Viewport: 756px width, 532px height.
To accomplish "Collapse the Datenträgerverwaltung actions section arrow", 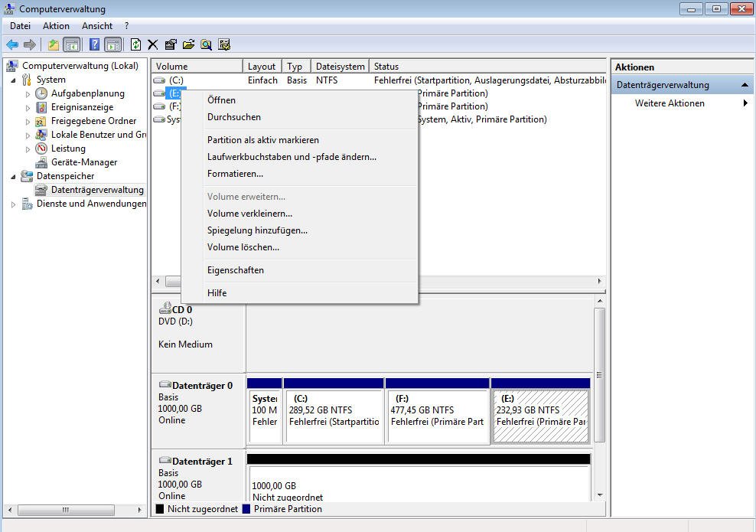I will pyautogui.click(x=745, y=85).
